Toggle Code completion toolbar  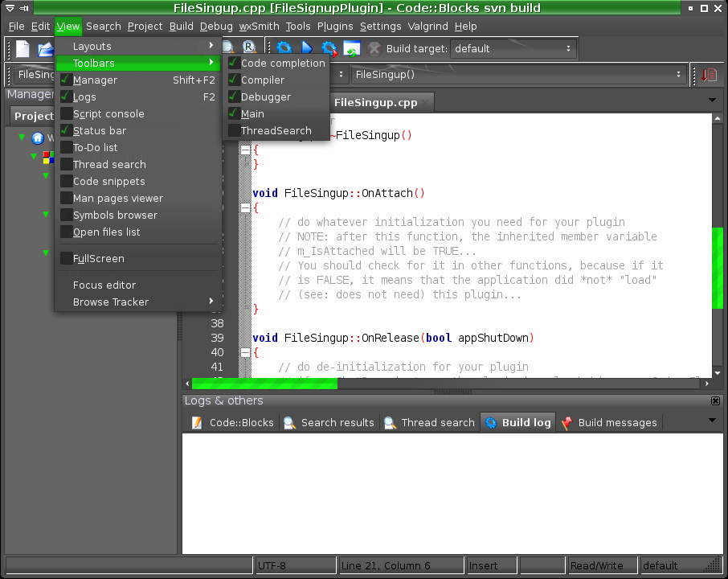(x=276, y=64)
